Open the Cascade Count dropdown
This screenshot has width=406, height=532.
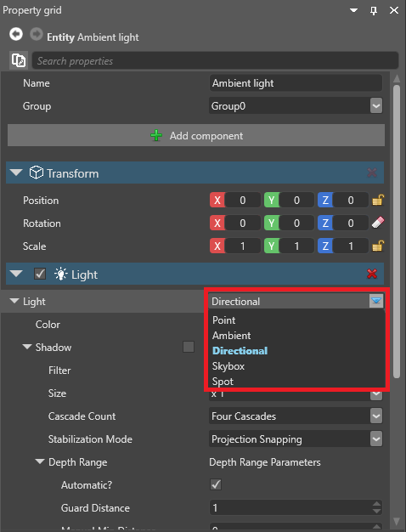pyautogui.click(x=376, y=416)
